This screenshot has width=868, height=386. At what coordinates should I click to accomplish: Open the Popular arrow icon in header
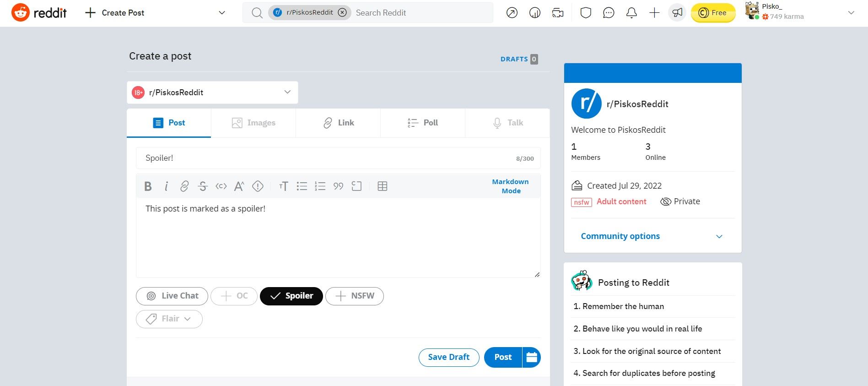[512, 13]
